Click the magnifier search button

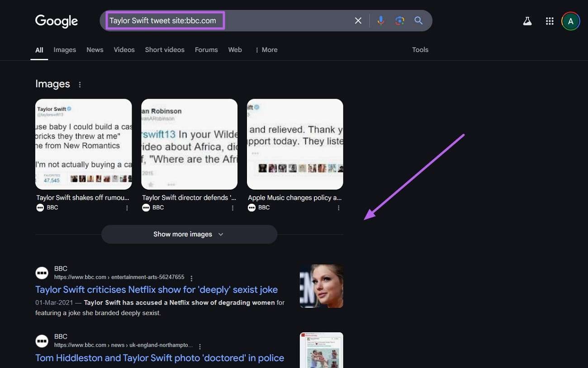click(x=418, y=21)
